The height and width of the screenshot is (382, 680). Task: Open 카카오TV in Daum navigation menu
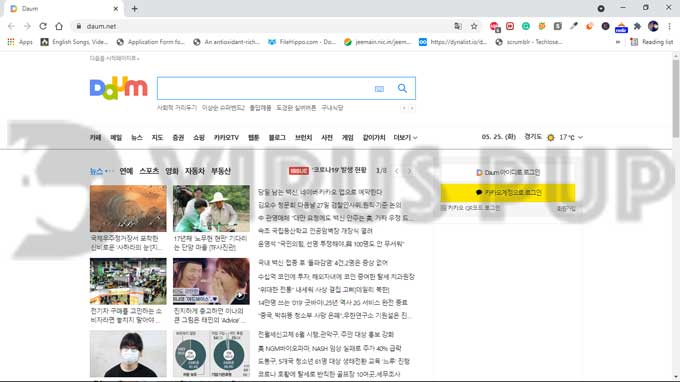pos(226,137)
